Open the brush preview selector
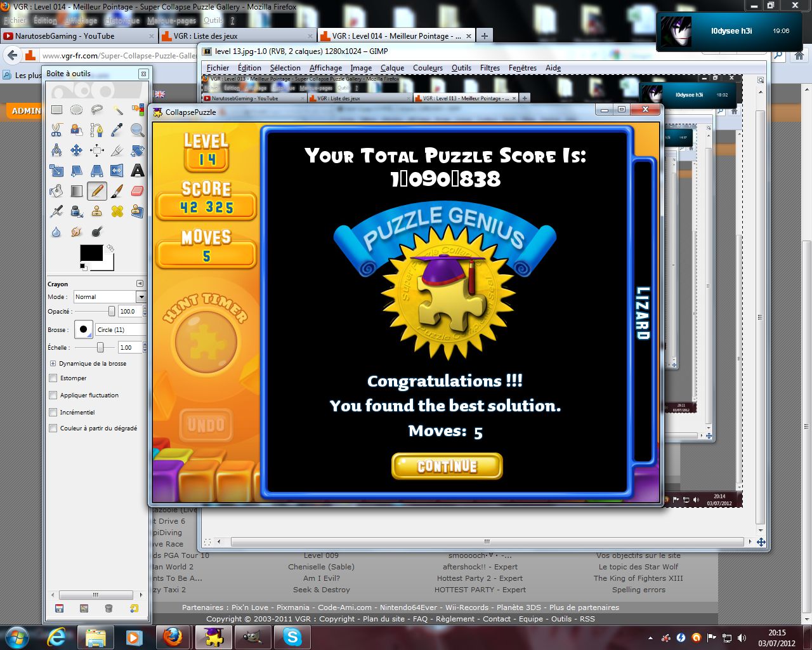This screenshot has height=650, width=812. tap(83, 329)
